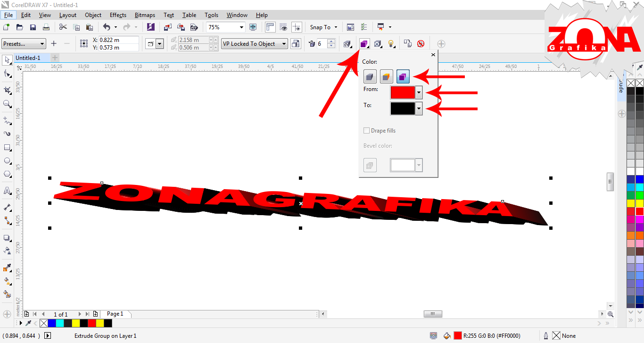Select the Page 1 tab
The width and height of the screenshot is (644, 343).
pos(115,314)
